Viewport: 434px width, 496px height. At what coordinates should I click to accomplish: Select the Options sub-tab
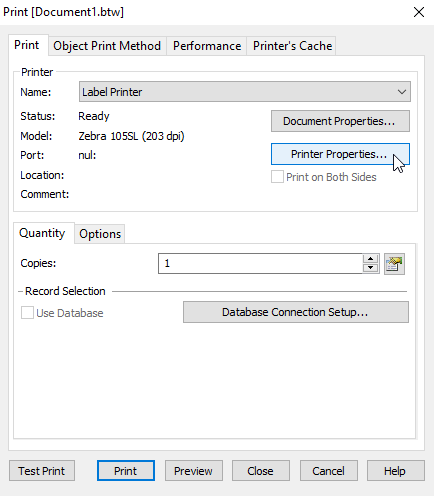[100, 234]
